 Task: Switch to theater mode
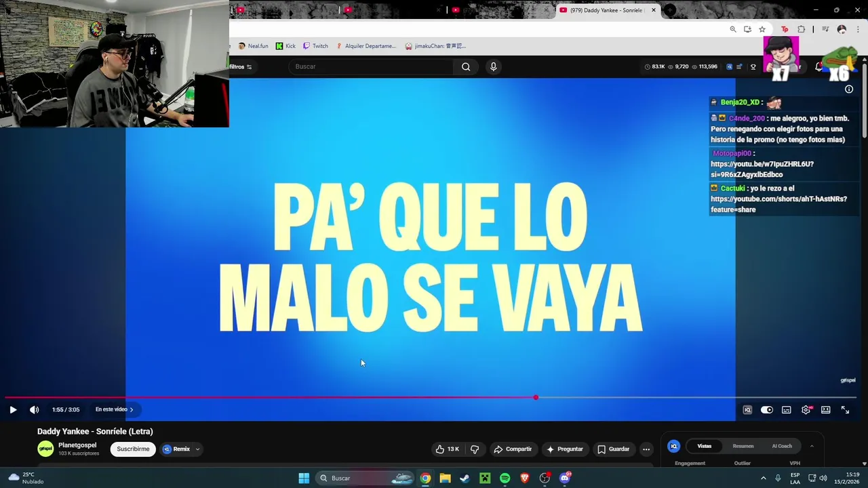coord(826,410)
